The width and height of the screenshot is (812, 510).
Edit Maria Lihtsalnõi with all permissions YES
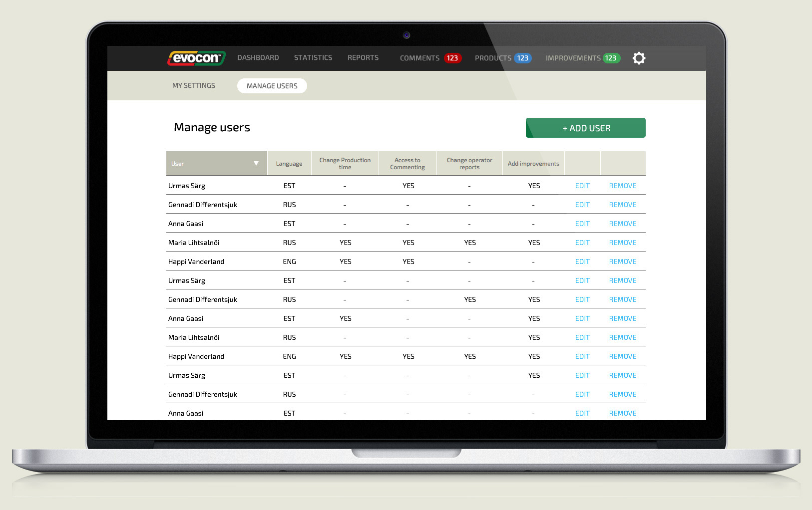582,243
